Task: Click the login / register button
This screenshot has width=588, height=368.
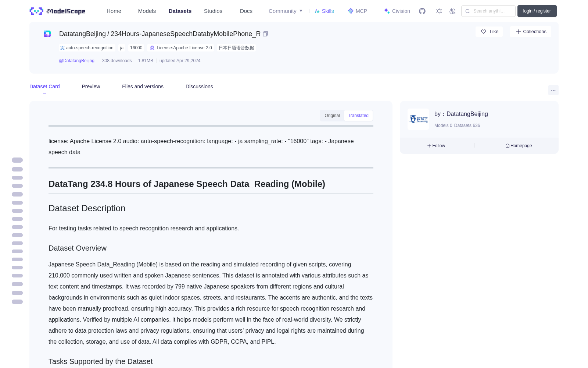Action: [x=537, y=11]
